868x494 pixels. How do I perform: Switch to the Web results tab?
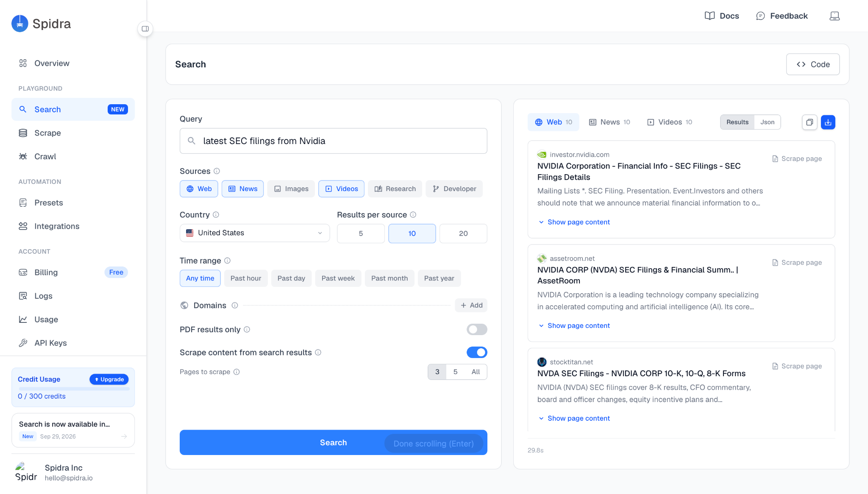[553, 122]
